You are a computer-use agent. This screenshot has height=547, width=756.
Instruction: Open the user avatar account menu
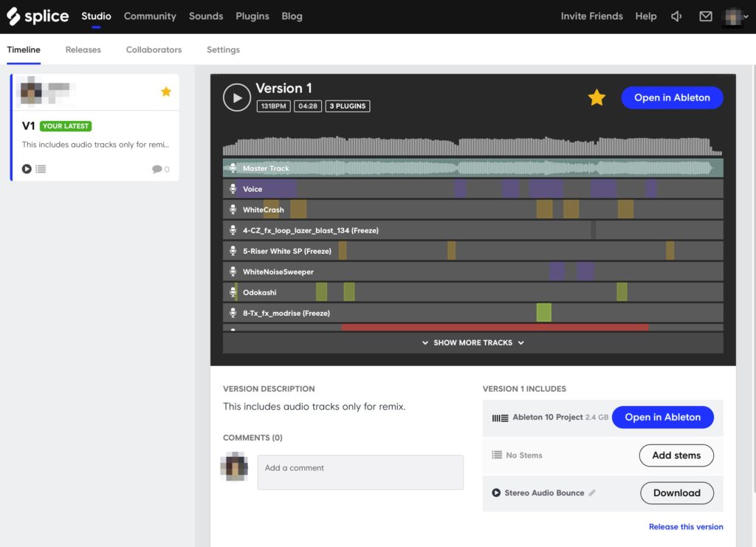click(736, 17)
